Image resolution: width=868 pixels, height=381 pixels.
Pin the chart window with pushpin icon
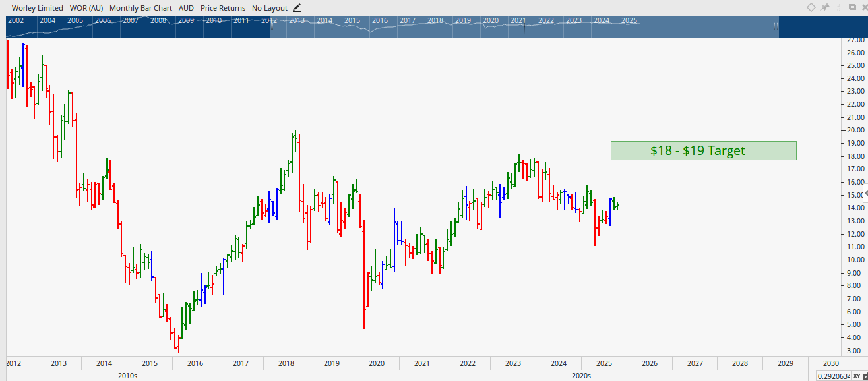pyautogui.click(x=824, y=7)
